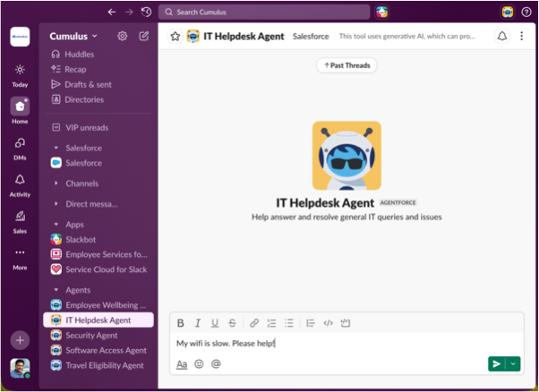This screenshot has width=539, height=392.
Task: Star the IT Helpdesk Agent conversation
Action: pyautogui.click(x=175, y=37)
